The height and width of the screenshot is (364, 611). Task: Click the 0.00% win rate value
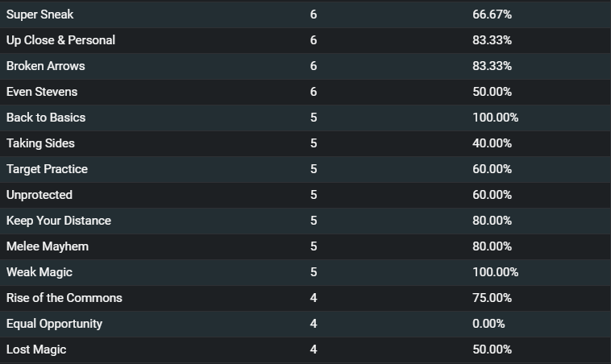[x=488, y=324]
